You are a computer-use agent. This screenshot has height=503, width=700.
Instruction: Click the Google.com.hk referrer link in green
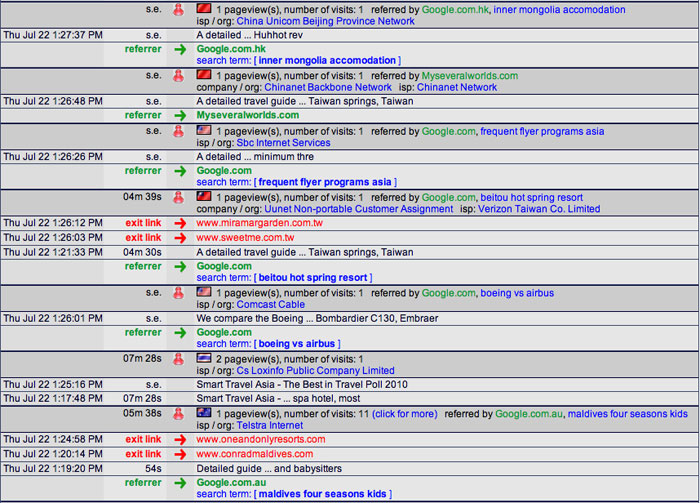point(231,48)
